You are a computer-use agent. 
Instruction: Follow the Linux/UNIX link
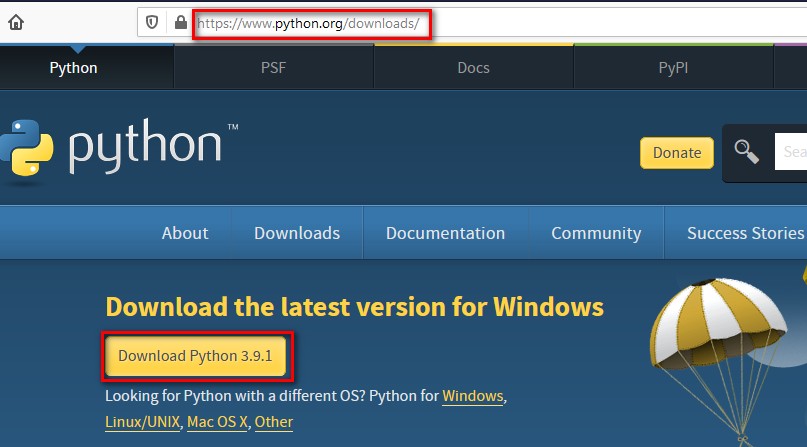click(x=143, y=422)
